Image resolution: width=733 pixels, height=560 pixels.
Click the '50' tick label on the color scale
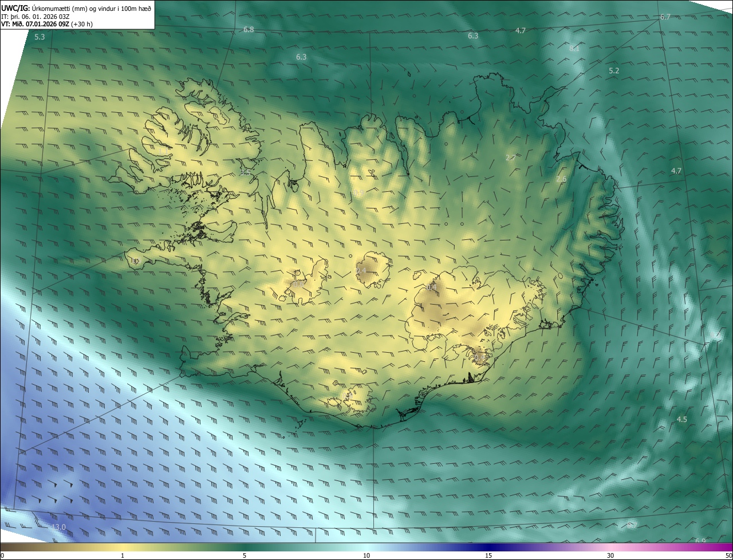tap(728, 556)
